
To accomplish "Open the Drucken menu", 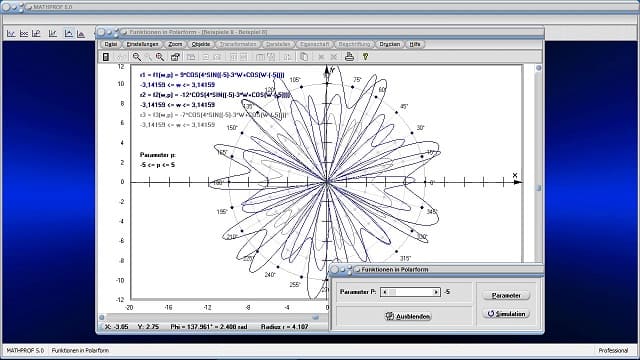I will pyautogui.click(x=389, y=44).
